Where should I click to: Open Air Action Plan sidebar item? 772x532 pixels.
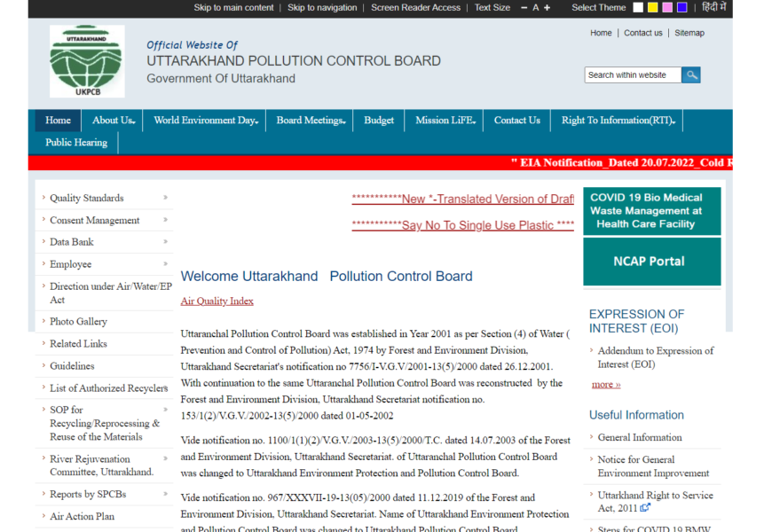tap(82, 516)
